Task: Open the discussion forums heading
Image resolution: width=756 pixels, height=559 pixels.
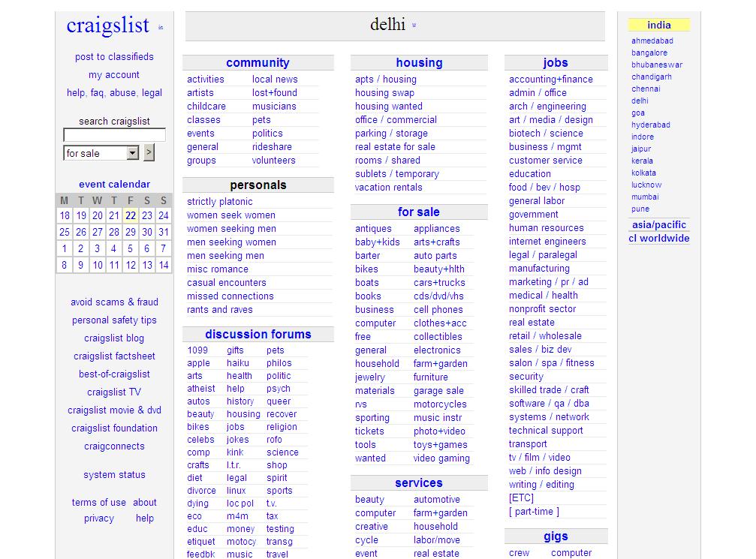Action: [x=258, y=335]
